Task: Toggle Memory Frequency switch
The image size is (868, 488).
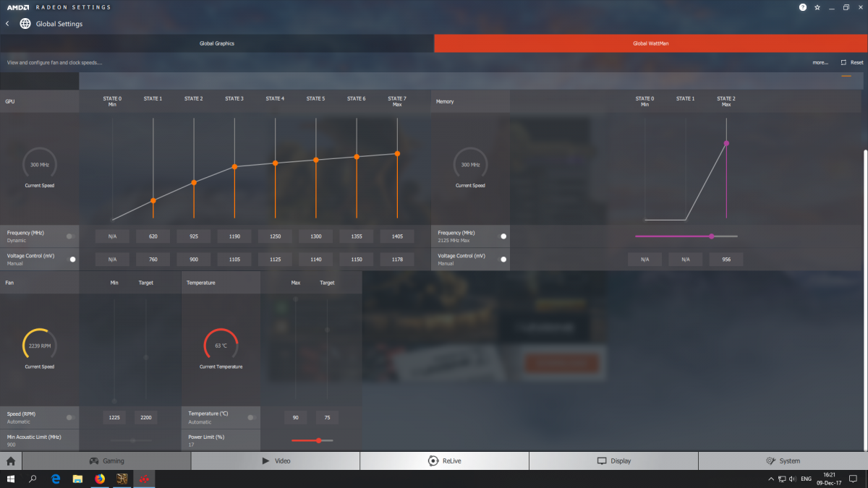Action: point(503,236)
